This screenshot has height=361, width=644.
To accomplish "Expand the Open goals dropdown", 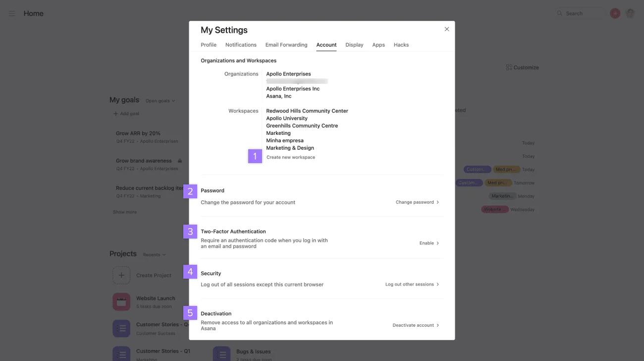I will pos(160,101).
